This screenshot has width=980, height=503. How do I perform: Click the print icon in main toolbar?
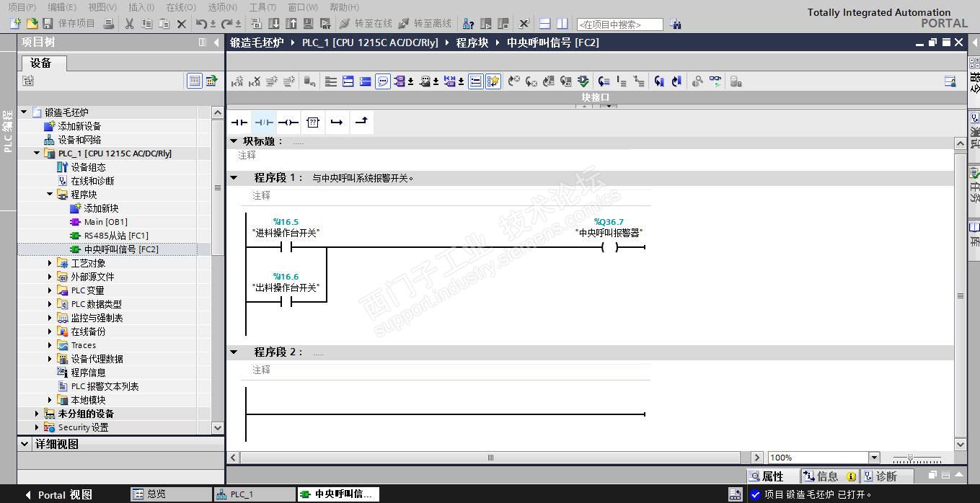(x=108, y=24)
